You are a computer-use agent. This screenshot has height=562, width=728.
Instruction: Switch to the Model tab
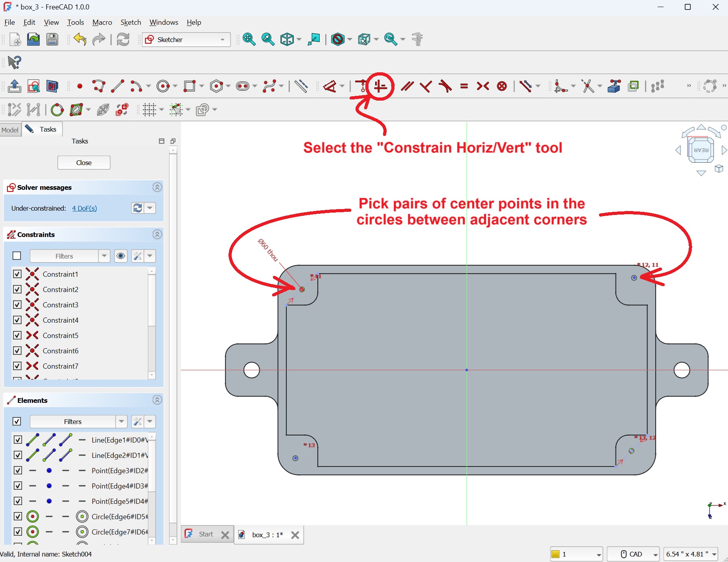coord(10,130)
